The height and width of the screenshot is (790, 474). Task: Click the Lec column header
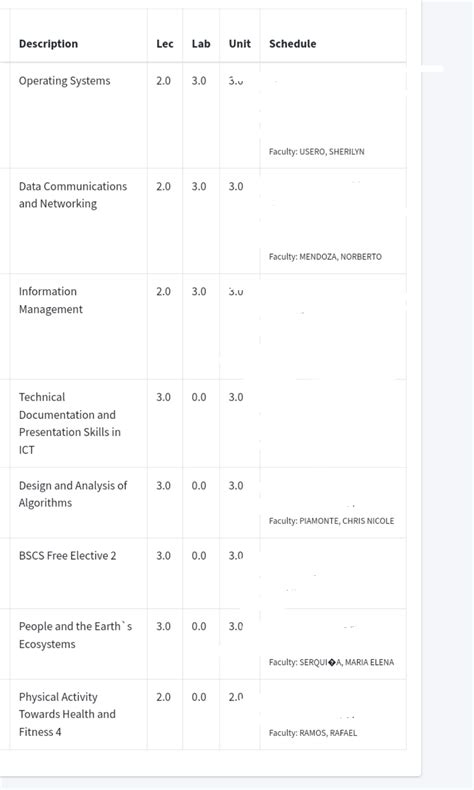[165, 44]
